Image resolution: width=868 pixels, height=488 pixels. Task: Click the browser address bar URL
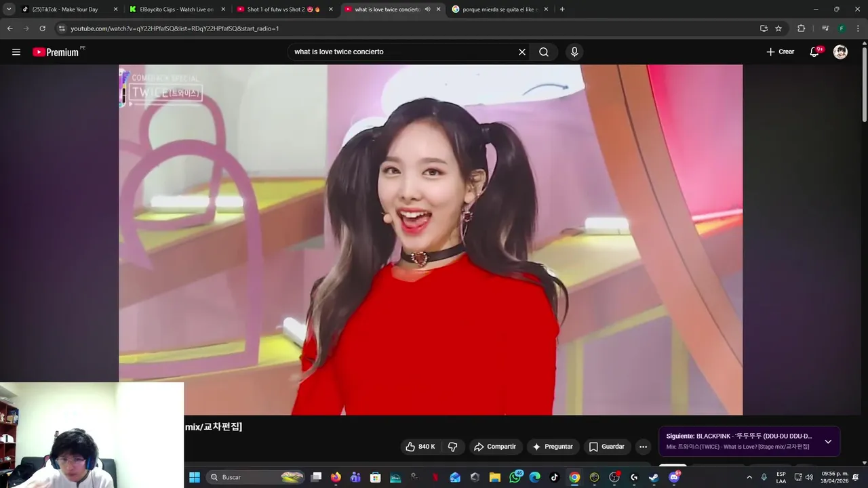point(175,28)
